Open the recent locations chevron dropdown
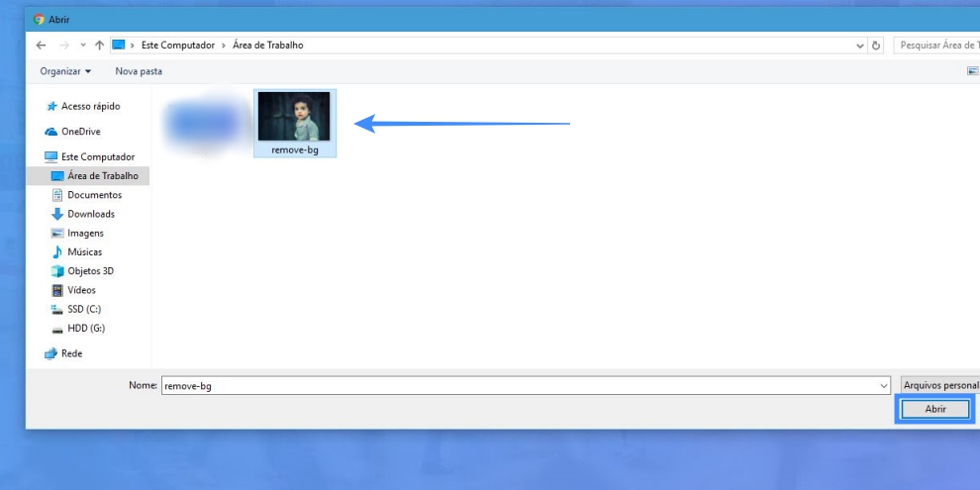980x490 pixels. (x=83, y=46)
